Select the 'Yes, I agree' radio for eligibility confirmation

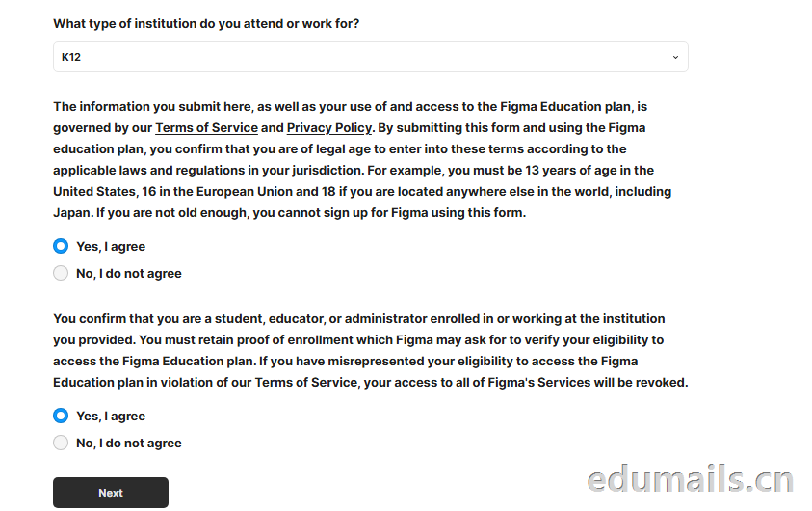coord(61,416)
